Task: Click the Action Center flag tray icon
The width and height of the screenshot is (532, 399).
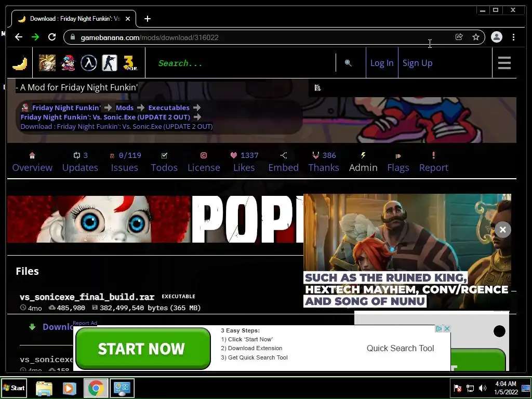Action: [x=458, y=388]
